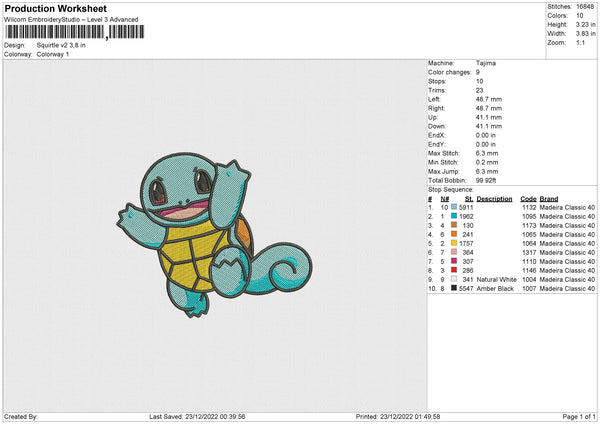The image size is (600, 424).
Task: Click the 'Description' column header
Action: (494, 199)
